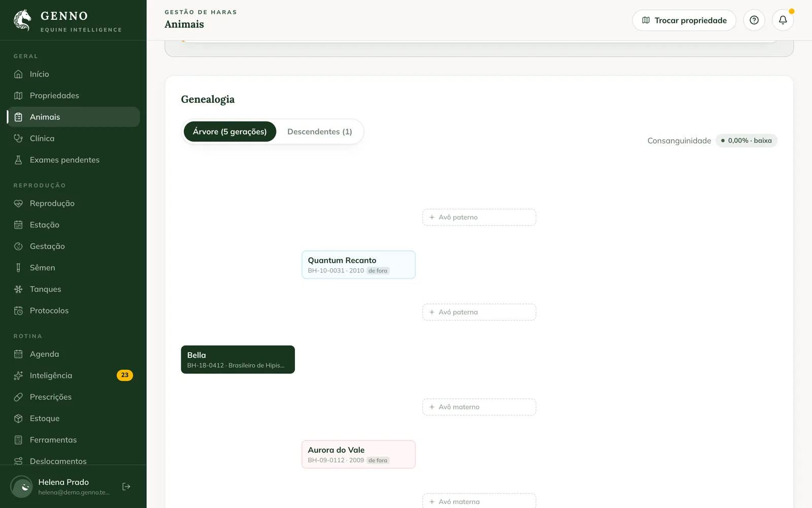Click the Tanques snowflake icon
The height and width of the screenshot is (508, 812).
coord(18,289)
